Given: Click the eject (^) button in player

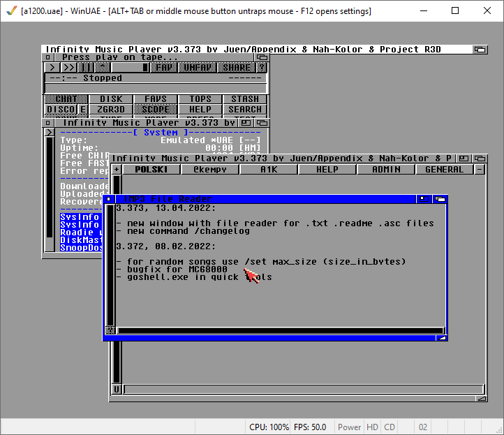Looking at the screenshot, I should coord(103,68).
